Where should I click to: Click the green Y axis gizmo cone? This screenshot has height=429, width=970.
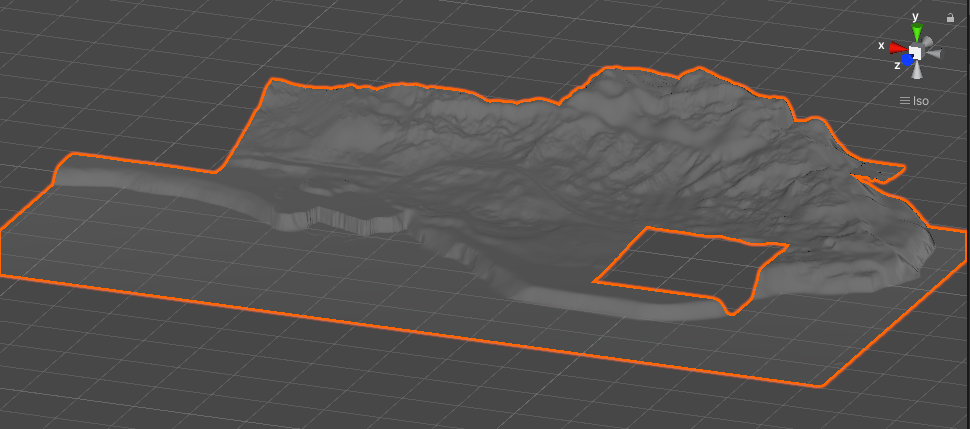[x=917, y=32]
